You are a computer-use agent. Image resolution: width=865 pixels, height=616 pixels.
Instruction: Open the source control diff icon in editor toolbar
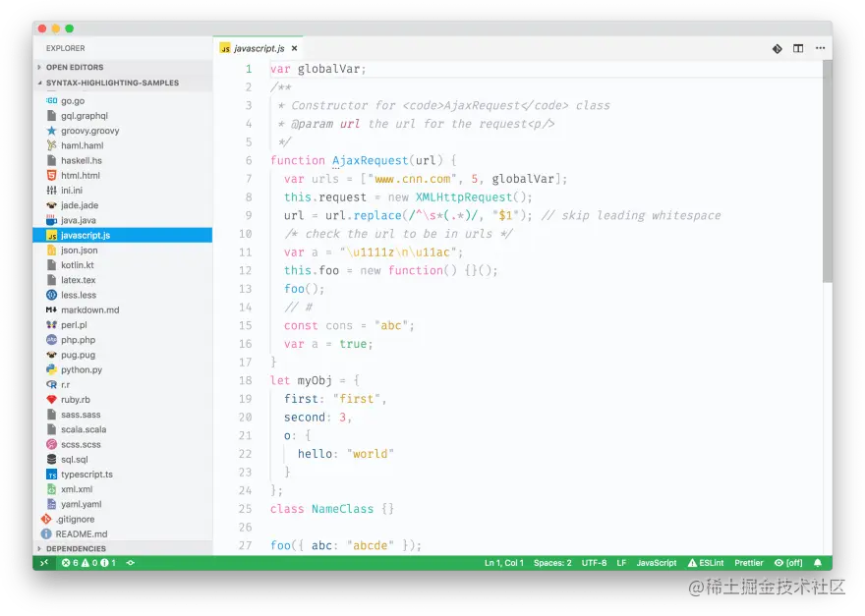point(777,48)
